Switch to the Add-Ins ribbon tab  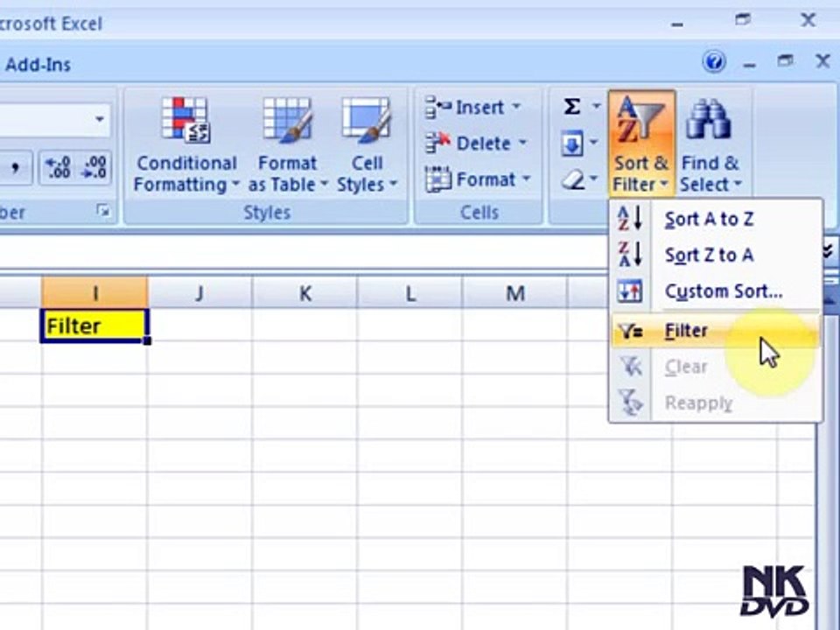(38, 65)
